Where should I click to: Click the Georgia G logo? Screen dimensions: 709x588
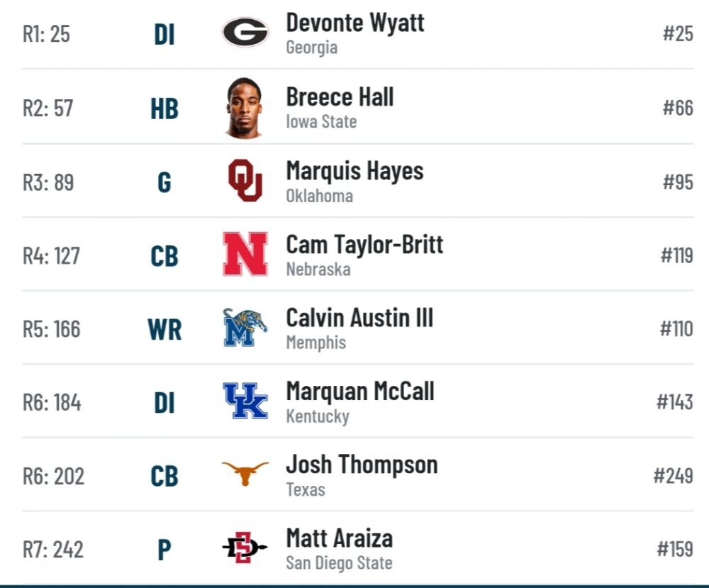click(245, 32)
